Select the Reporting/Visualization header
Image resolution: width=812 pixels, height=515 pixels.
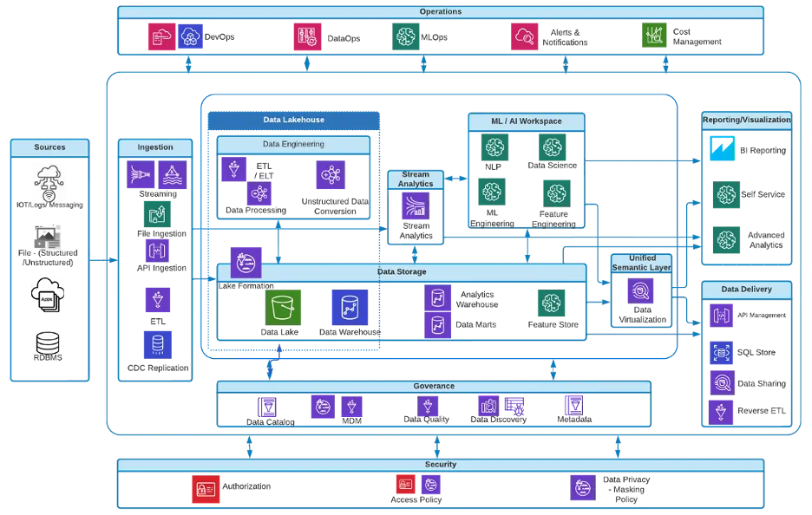[746, 121]
